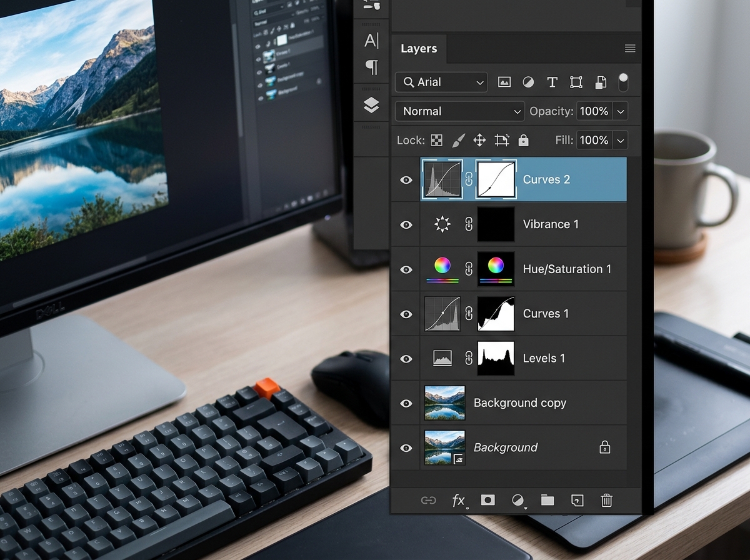This screenshot has height=560, width=750.
Task: Filter layers by adjustment layers
Action: tap(527, 82)
